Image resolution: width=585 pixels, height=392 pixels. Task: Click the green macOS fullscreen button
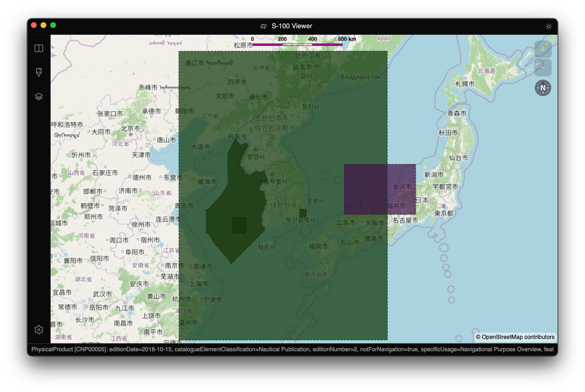point(53,25)
